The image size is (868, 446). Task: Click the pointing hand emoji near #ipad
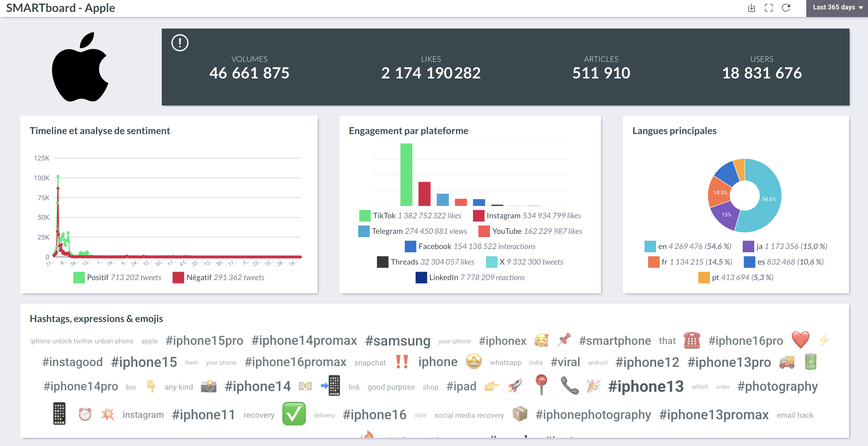tap(492, 386)
